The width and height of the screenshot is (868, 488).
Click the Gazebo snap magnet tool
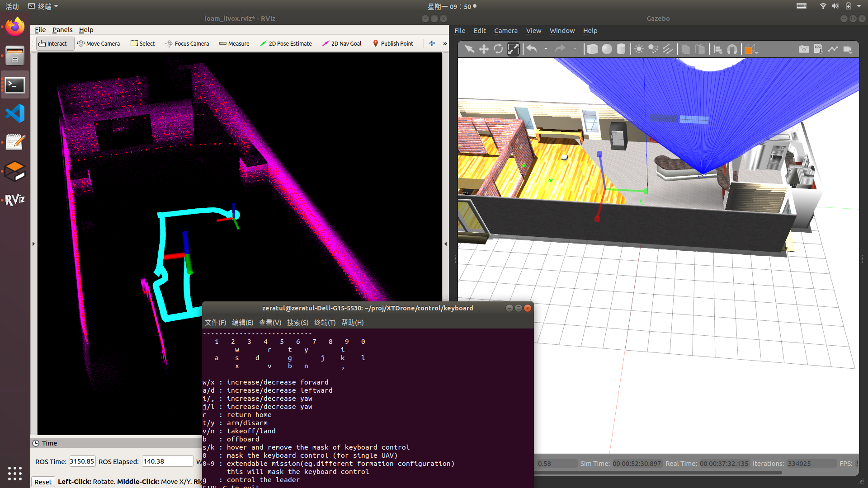click(732, 49)
